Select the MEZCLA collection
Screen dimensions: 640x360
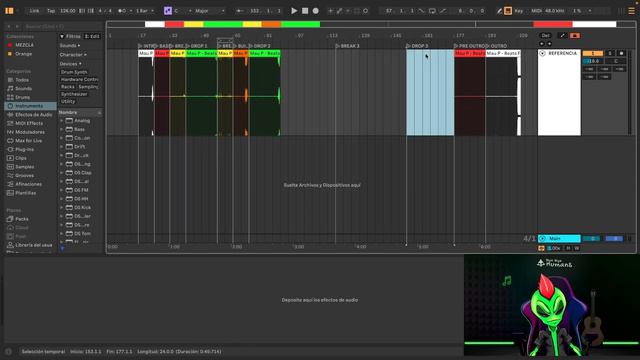24,45
